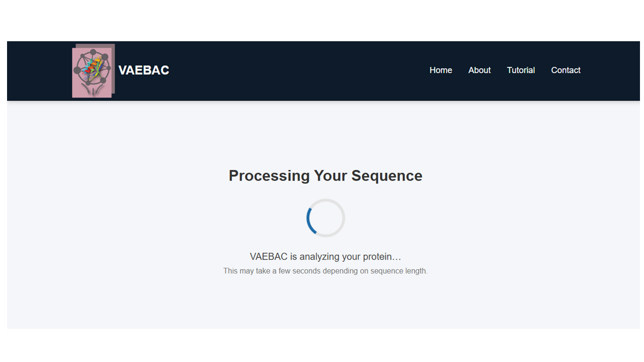Click the word "Sequence" in the heading
644x362 pixels.
387,175
